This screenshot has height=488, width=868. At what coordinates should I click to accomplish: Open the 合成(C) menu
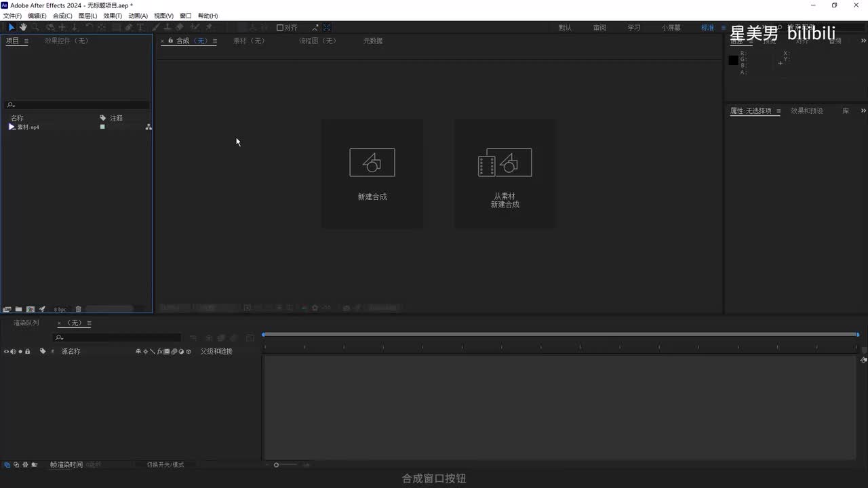[62, 16]
